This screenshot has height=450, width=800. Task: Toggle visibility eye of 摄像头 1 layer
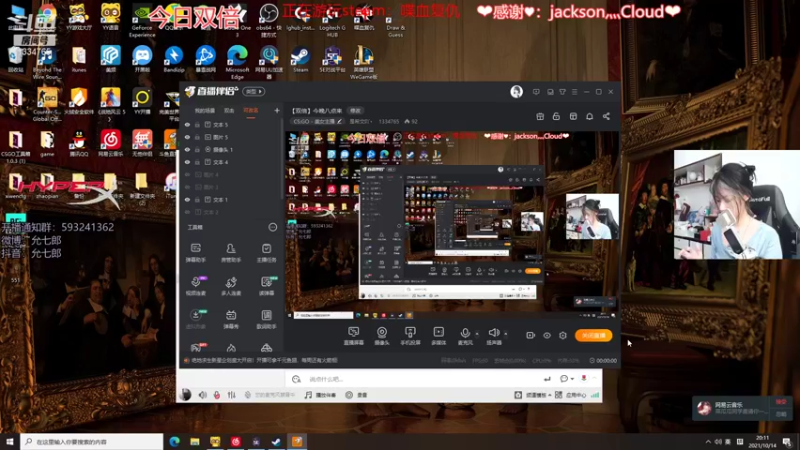187,149
